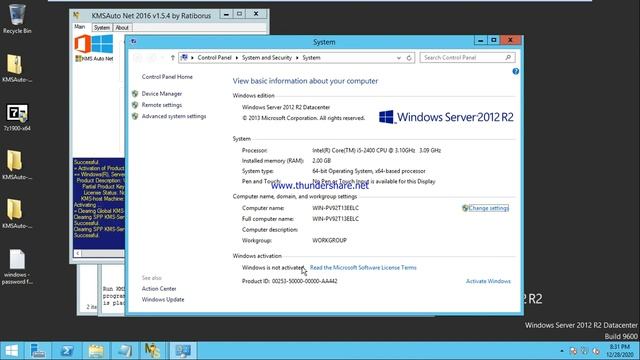Open the About tab in KMSAuto
Viewport: 640px width, 360px height.
pyautogui.click(x=122, y=27)
